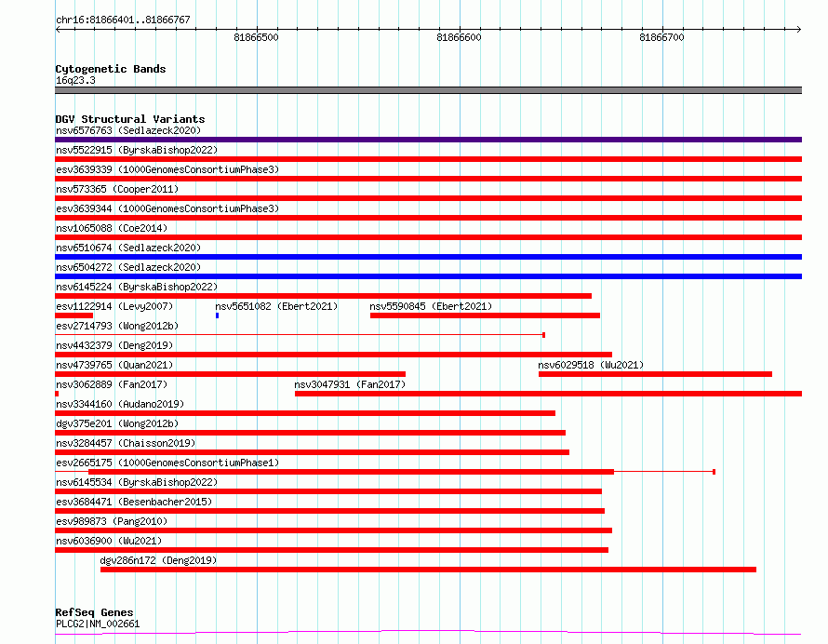Click the magenta PLCG2 gene line
This screenshot has width=828, height=644.
[x=428, y=633]
